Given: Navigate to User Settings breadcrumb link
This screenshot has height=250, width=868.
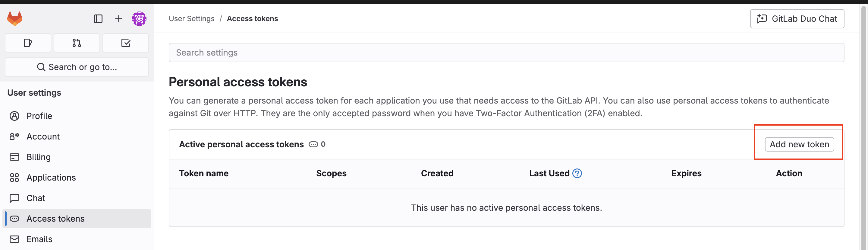Looking at the screenshot, I should (191, 18).
